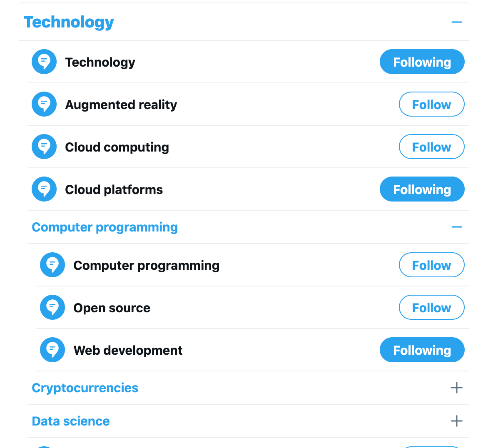Click the blue Technology section heading

[69, 22]
